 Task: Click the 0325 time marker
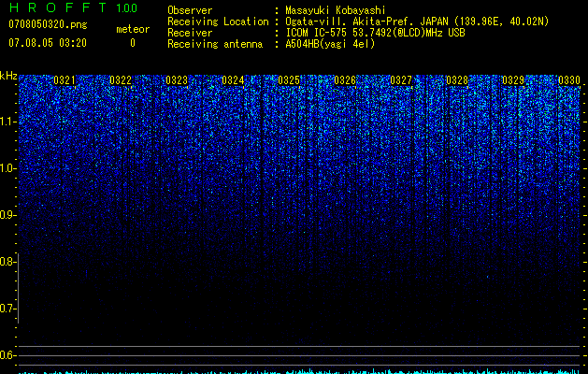(289, 80)
